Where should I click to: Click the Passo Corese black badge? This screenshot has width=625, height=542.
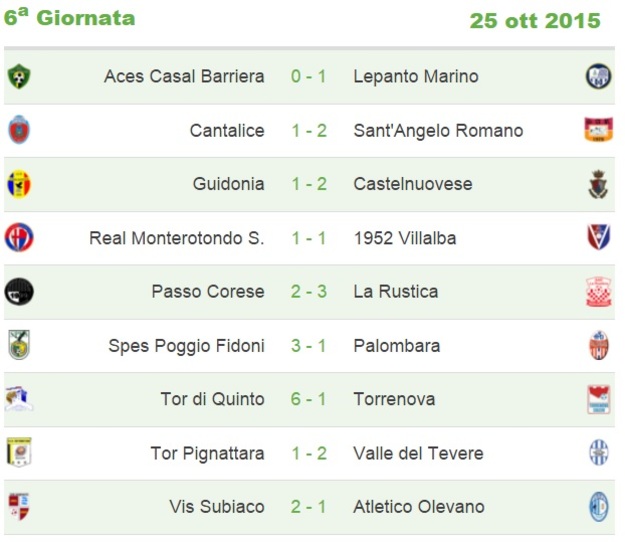coord(19,292)
